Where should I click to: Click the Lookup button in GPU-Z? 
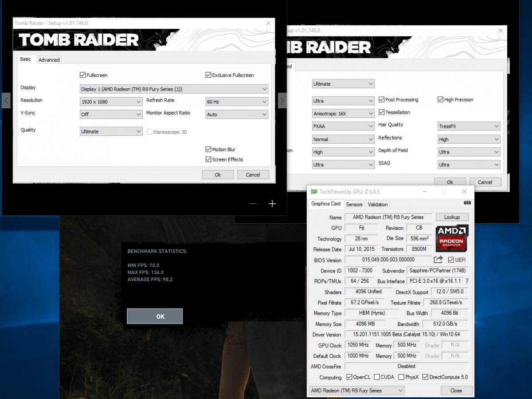[452, 217]
